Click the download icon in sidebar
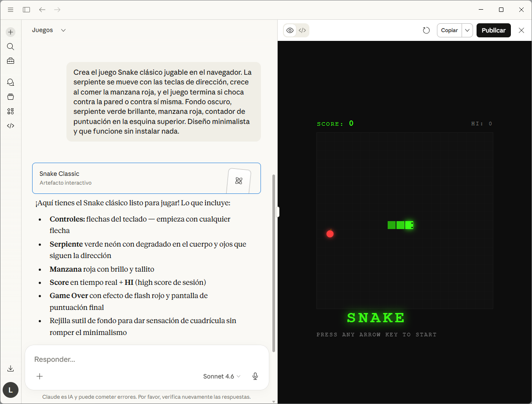 point(11,368)
